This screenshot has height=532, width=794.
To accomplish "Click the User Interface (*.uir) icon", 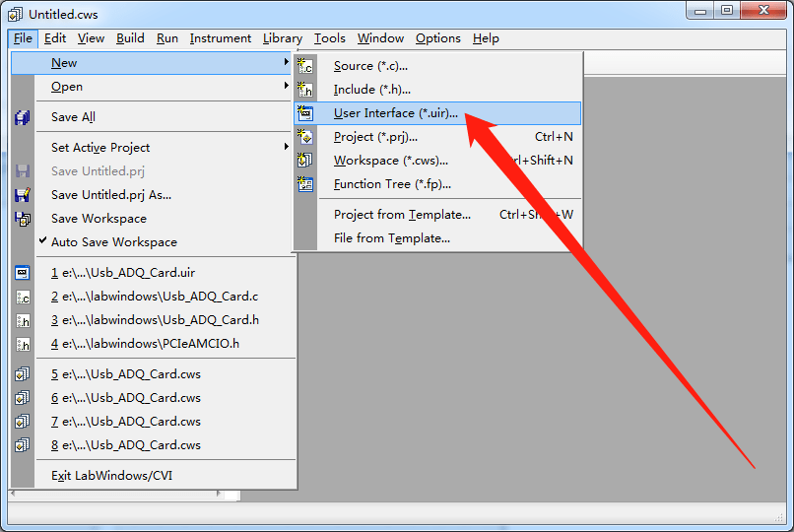I will tap(304, 113).
